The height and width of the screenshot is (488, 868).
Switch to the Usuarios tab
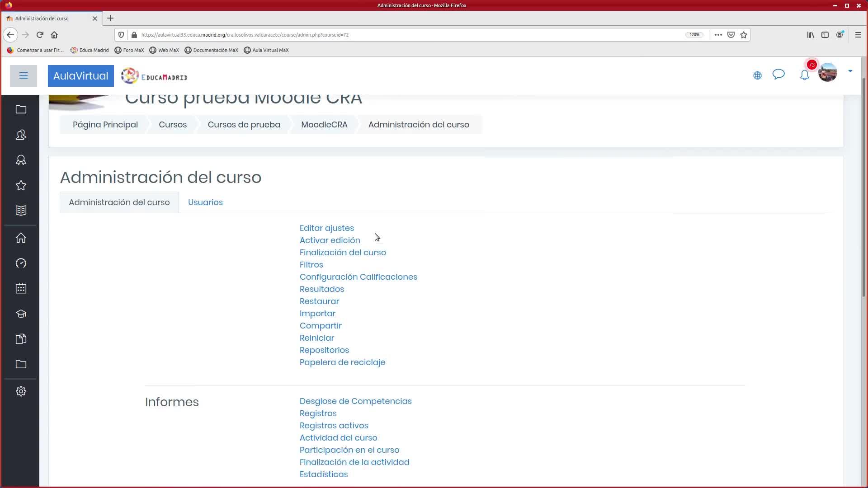point(205,202)
